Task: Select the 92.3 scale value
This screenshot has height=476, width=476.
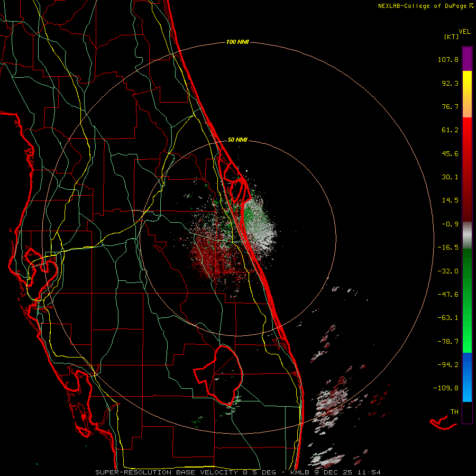Action: pos(450,83)
